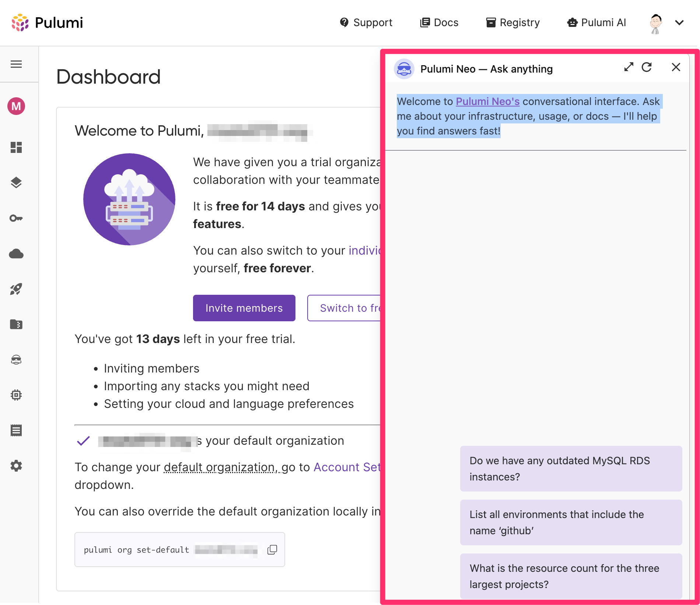Toggle the hamburger sidebar menu

16,64
